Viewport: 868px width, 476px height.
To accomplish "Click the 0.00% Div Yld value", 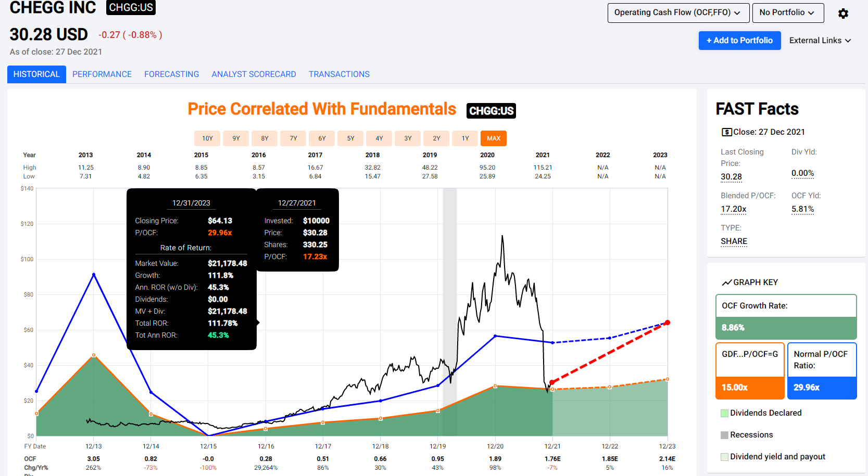I will click(802, 173).
